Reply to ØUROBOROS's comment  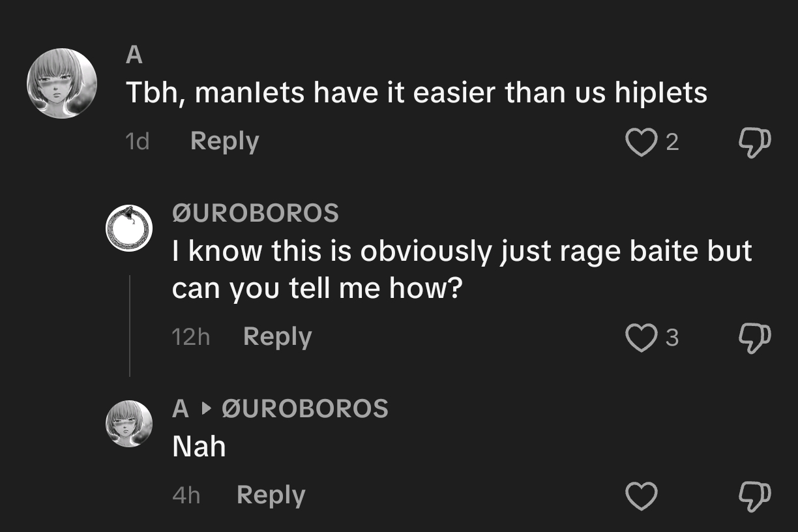point(277,338)
